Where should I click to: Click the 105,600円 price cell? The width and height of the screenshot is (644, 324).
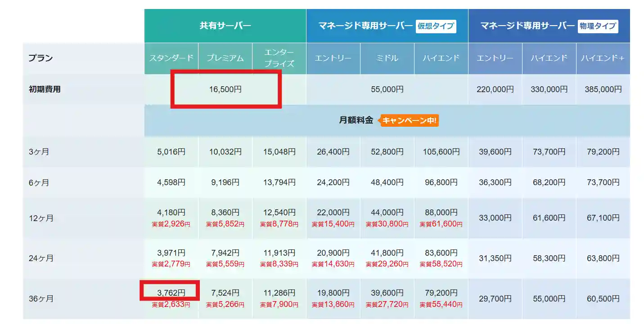(441, 152)
